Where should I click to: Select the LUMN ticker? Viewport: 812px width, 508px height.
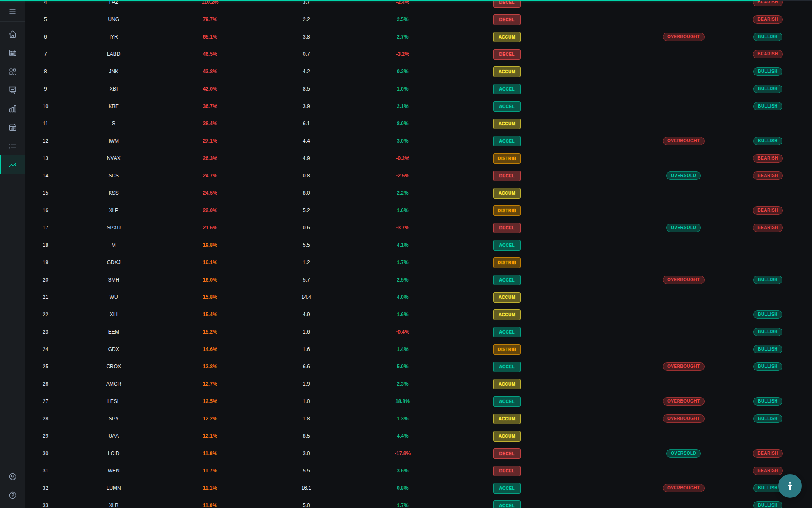click(x=113, y=488)
